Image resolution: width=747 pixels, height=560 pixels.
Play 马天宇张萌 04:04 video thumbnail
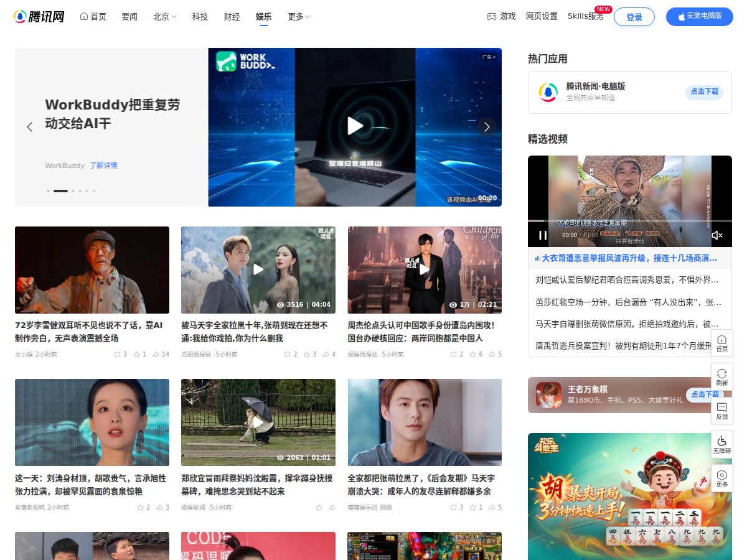[258, 270]
